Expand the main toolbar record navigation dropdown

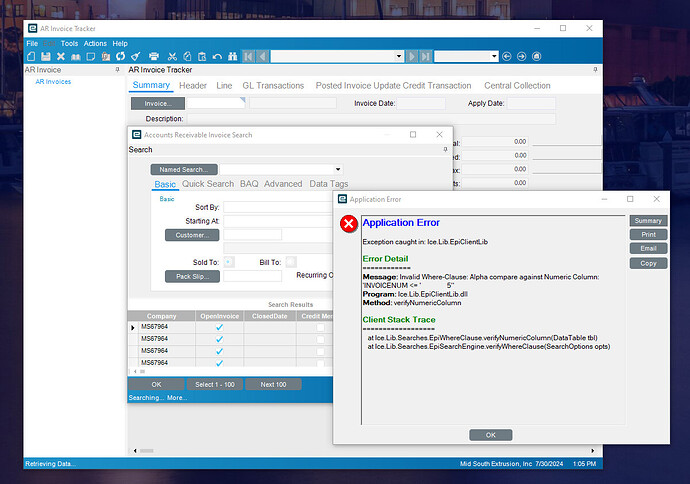pyautogui.click(x=400, y=56)
